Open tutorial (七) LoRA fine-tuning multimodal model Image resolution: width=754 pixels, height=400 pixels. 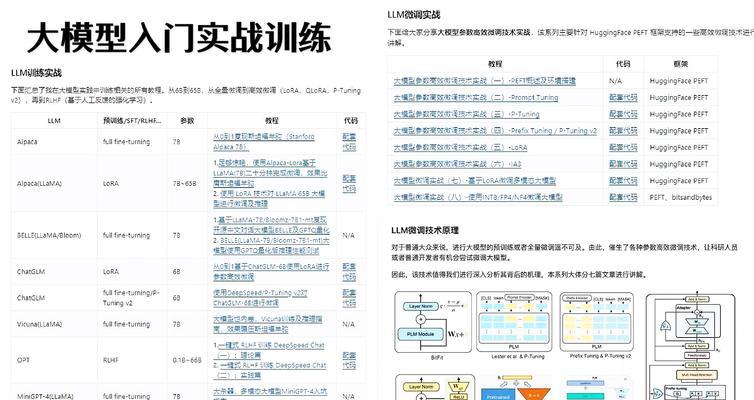[x=475, y=181]
